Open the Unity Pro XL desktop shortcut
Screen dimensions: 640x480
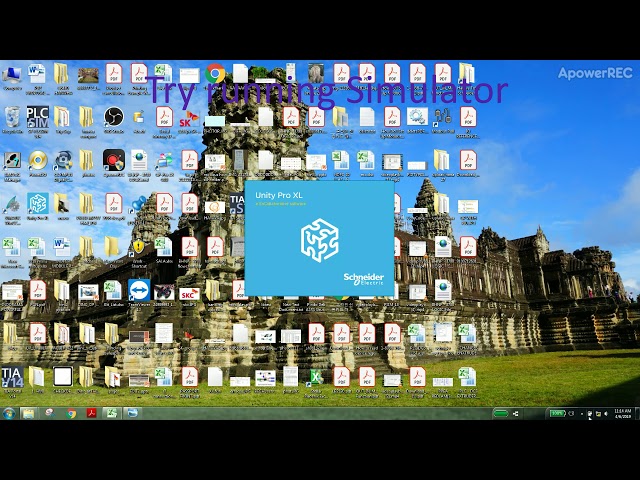coord(37,205)
